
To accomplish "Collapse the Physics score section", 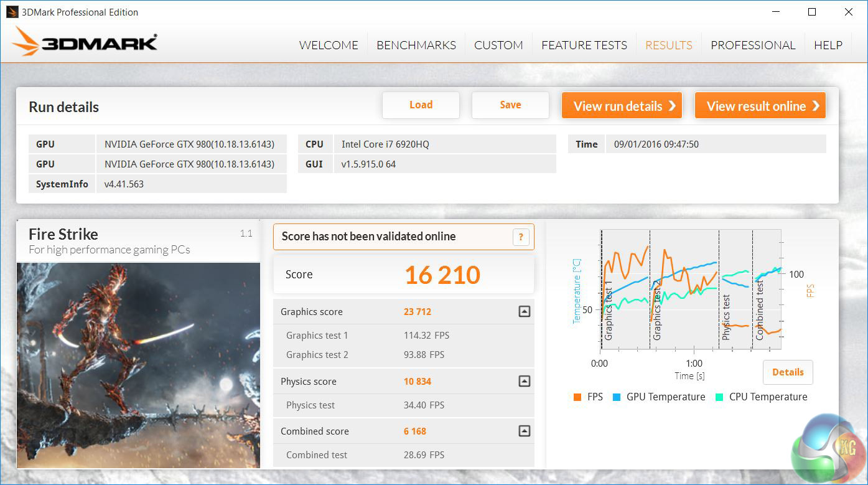I will 525,382.
